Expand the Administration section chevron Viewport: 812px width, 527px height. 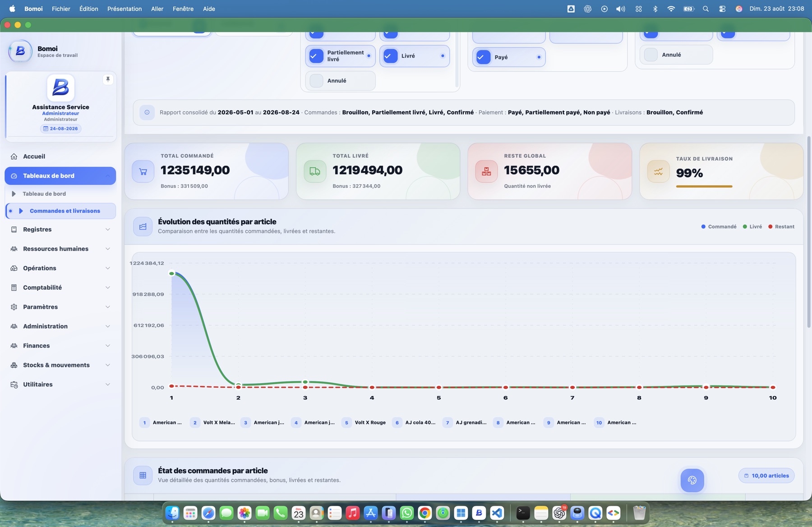point(108,326)
